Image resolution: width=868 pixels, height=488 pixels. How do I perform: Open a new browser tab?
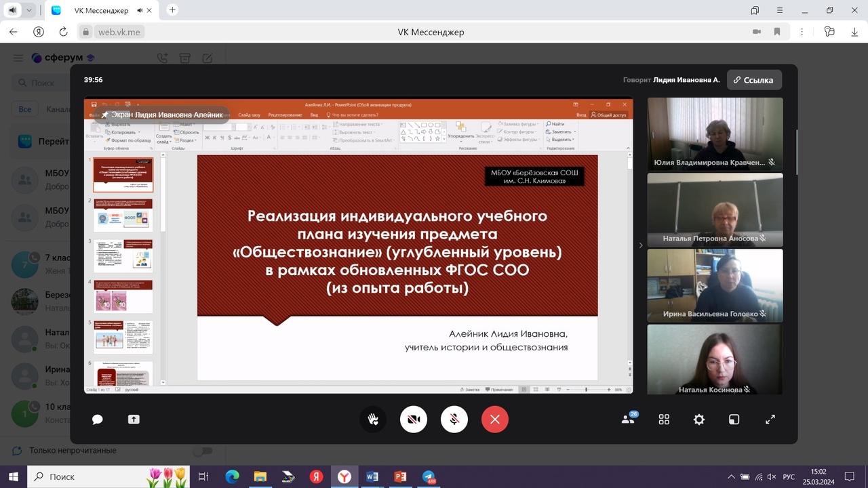pos(172,10)
